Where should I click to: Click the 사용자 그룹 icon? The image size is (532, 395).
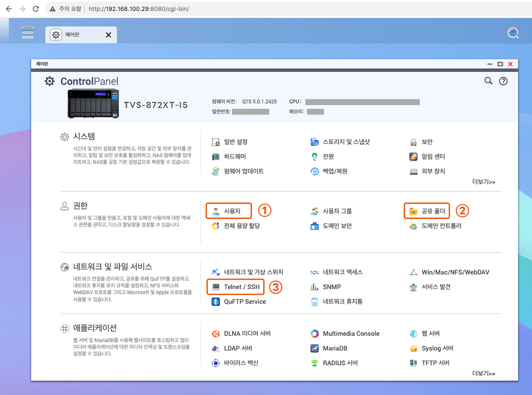pyautogui.click(x=315, y=211)
